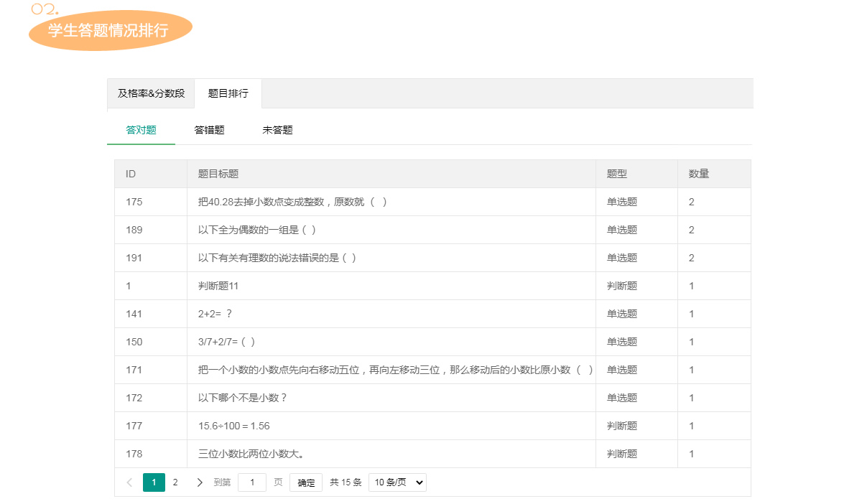
Task: Show the 未答题 sub-tab
Action: tap(277, 130)
